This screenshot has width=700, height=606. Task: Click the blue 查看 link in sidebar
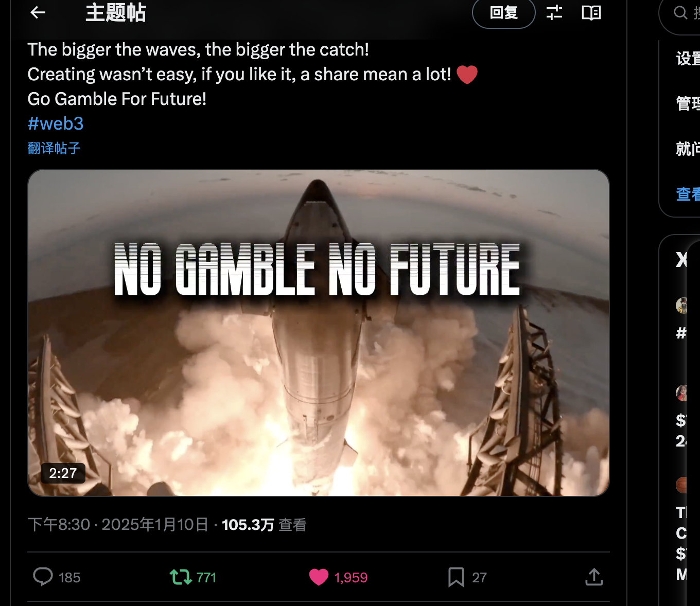(688, 194)
